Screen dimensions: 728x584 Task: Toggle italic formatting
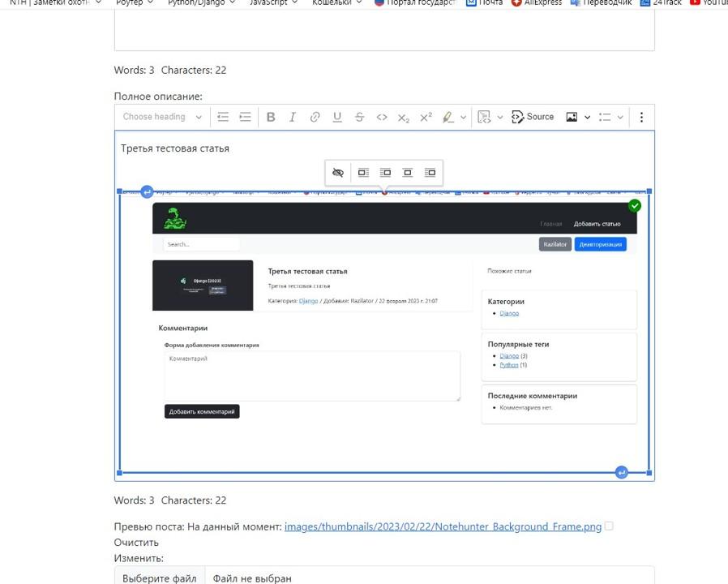[293, 117]
